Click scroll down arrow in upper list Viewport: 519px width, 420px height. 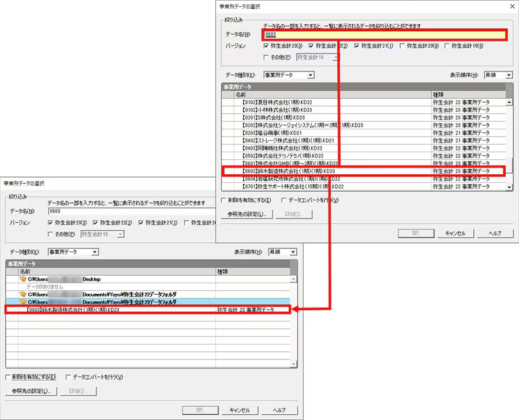(x=509, y=187)
